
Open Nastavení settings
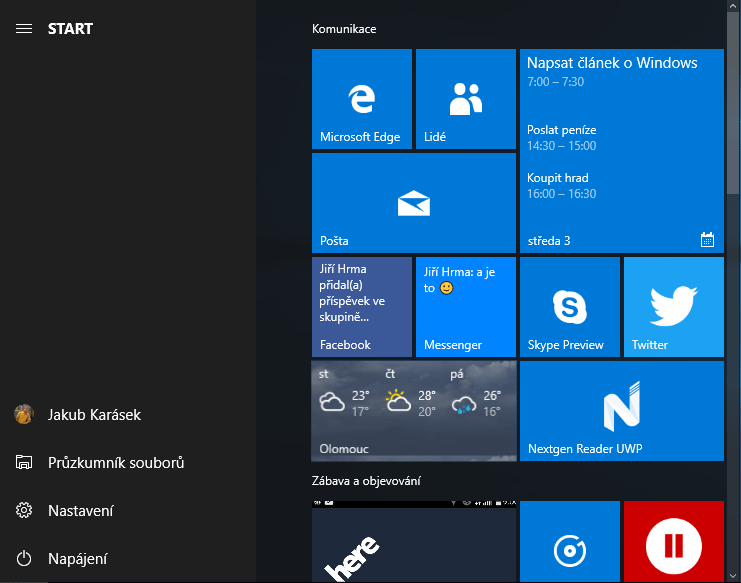tap(80, 511)
